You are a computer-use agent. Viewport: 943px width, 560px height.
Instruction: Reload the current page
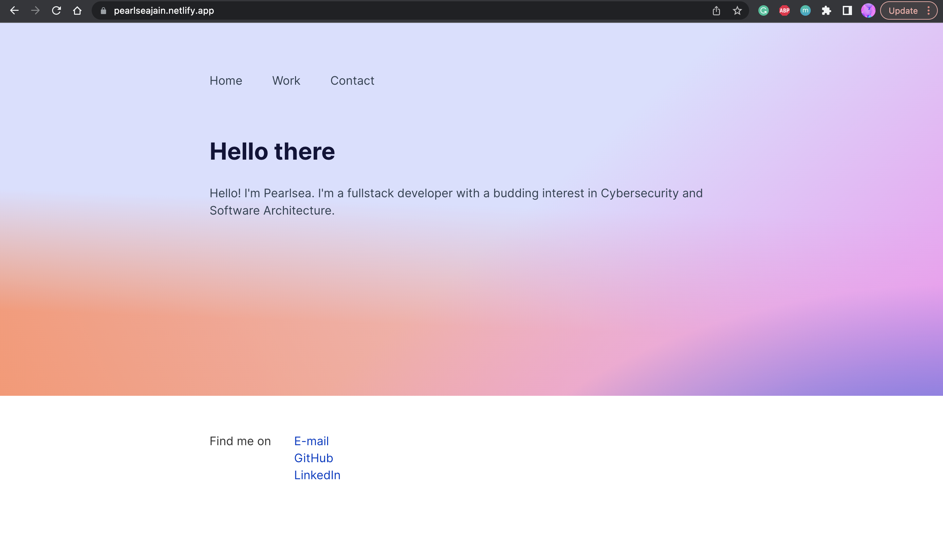click(56, 10)
